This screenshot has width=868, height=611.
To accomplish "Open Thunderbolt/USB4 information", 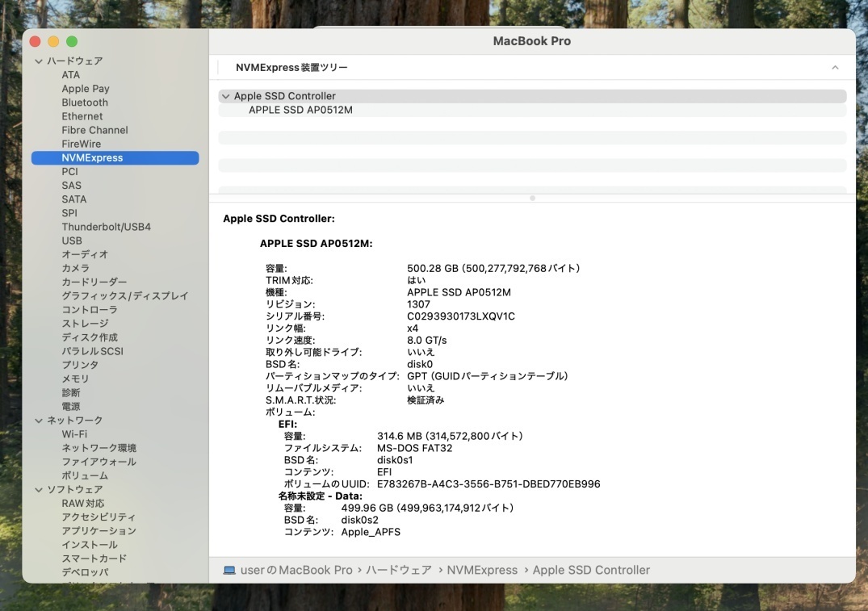I will click(107, 227).
